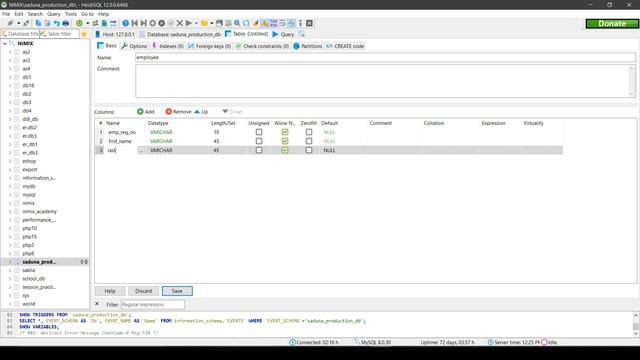Click the Filter regular expression field
Screen dimensions: 640x360
pyautogui.click(x=153, y=304)
